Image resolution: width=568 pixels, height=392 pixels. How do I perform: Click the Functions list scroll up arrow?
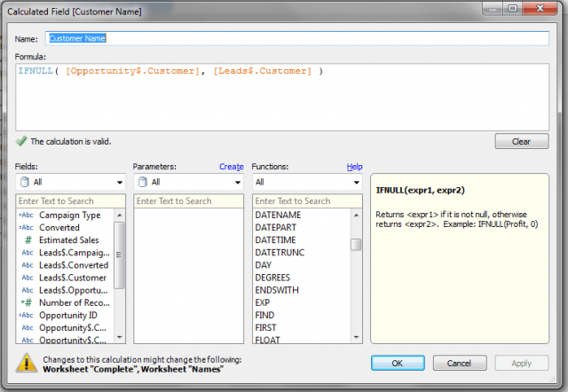356,215
